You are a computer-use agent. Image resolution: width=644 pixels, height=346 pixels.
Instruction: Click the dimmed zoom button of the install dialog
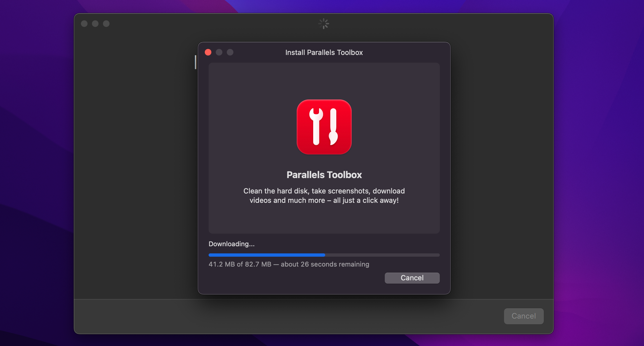click(230, 52)
